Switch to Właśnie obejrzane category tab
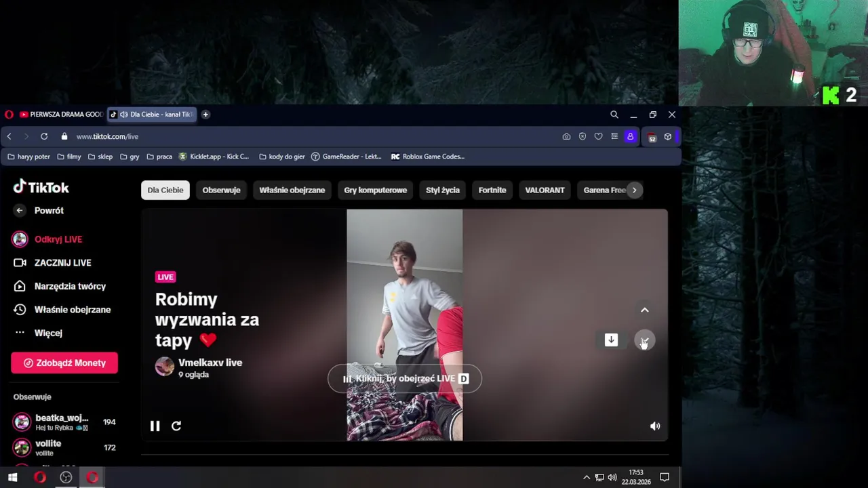Viewport: 868px width, 488px height. point(292,190)
